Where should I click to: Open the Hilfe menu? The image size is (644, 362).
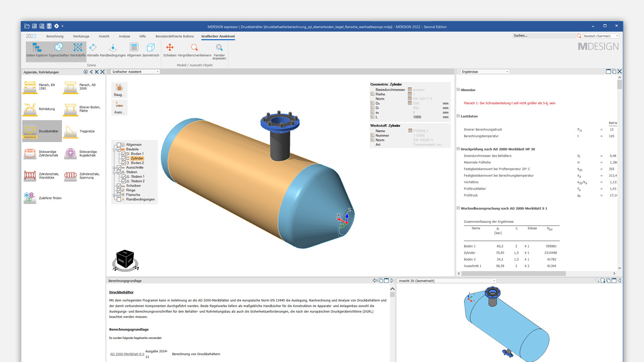143,36
